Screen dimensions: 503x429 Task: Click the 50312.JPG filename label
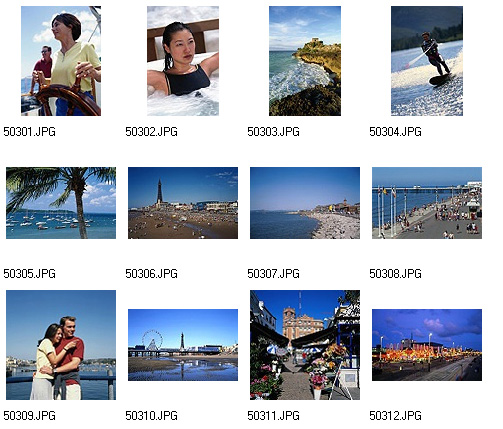coord(395,416)
